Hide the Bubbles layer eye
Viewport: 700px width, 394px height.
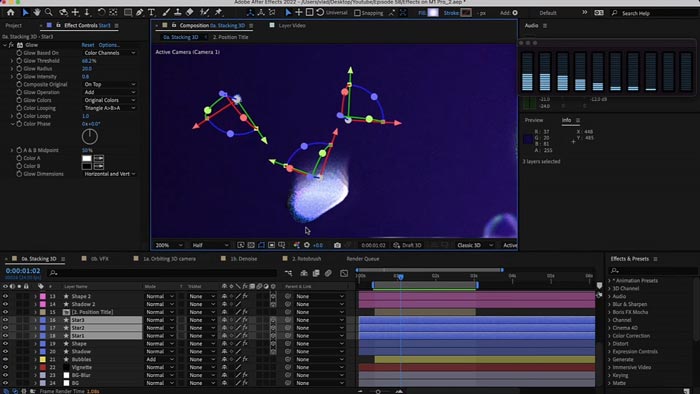(5, 359)
